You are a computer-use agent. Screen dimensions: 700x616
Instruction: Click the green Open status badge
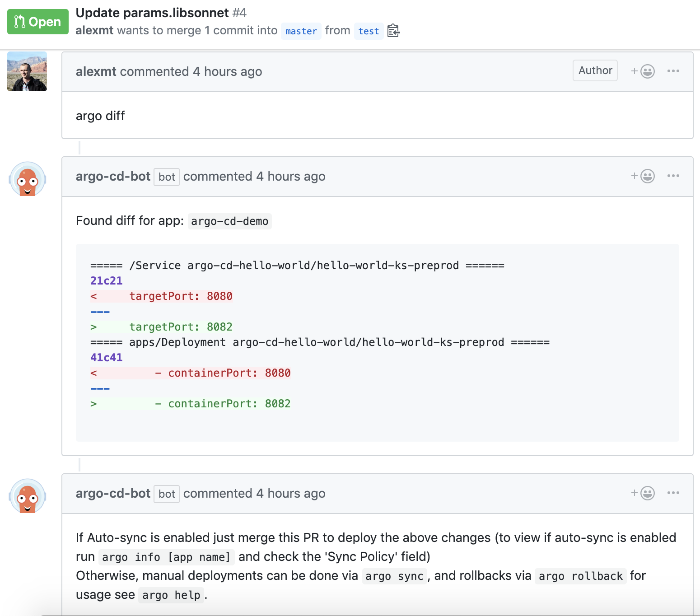point(38,22)
